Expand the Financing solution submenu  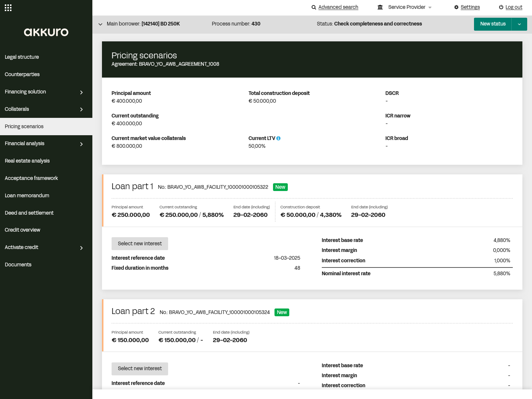tap(81, 92)
